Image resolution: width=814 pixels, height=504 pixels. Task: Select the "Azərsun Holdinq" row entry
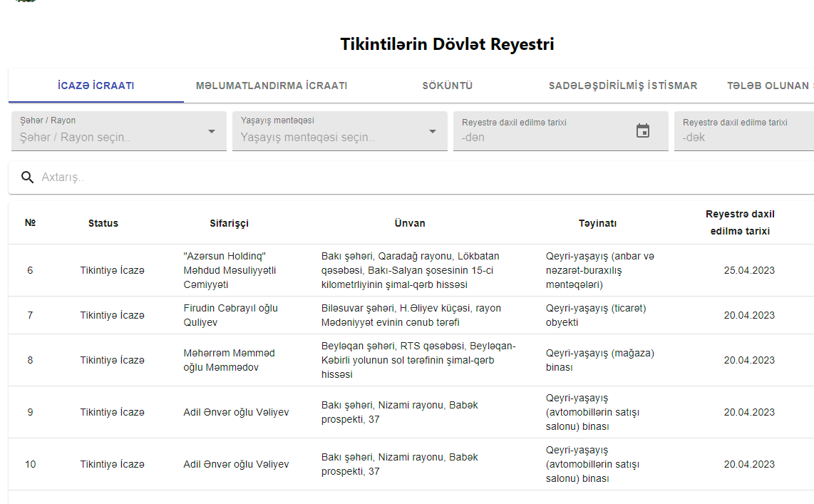click(230, 270)
